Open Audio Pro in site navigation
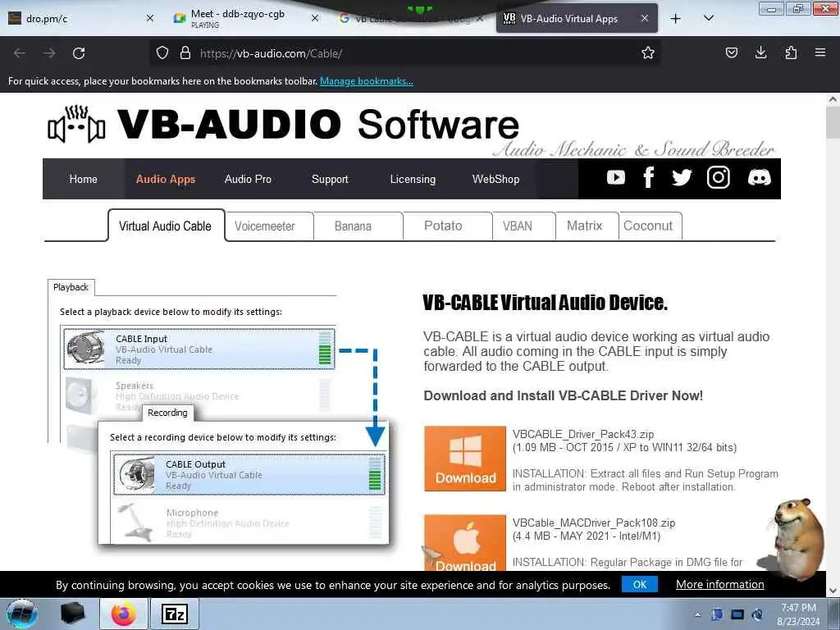 pyautogui.click(x=248, y=179)
